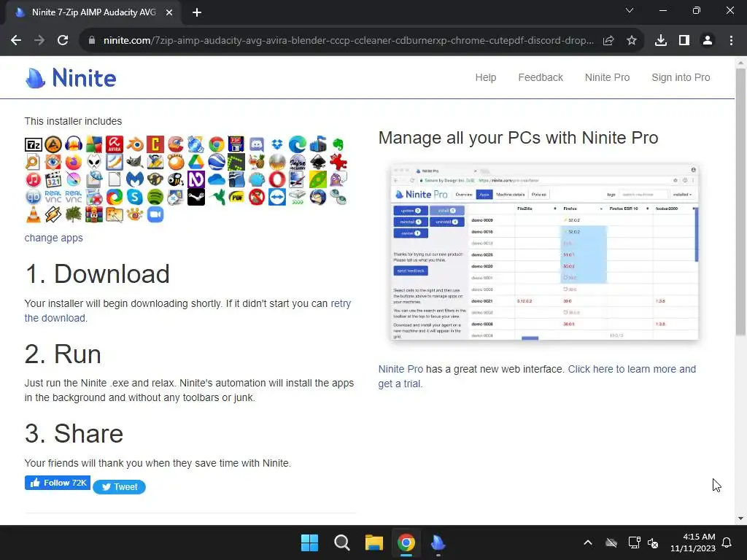Go back in browser history
Screen dimensions: 747x560
click(x=16, y=41)
